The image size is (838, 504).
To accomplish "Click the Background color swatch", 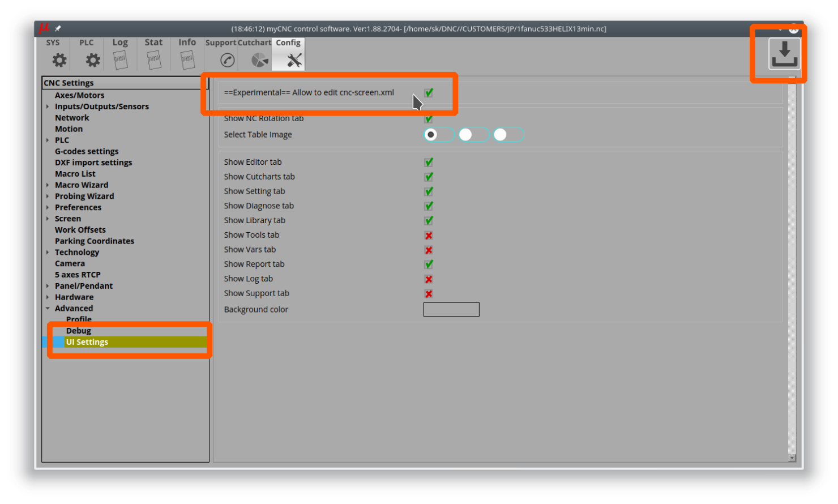I will (451, 309).
